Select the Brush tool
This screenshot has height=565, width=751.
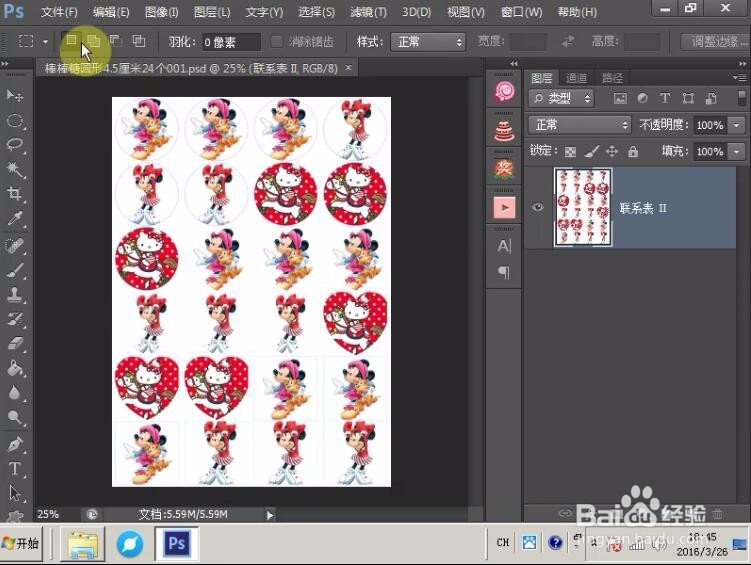pyautogui.click(x=15, y=271)
